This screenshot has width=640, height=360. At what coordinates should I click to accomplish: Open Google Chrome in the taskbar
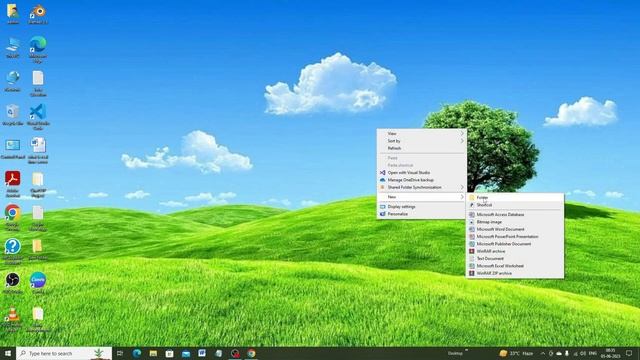[251, 353]
